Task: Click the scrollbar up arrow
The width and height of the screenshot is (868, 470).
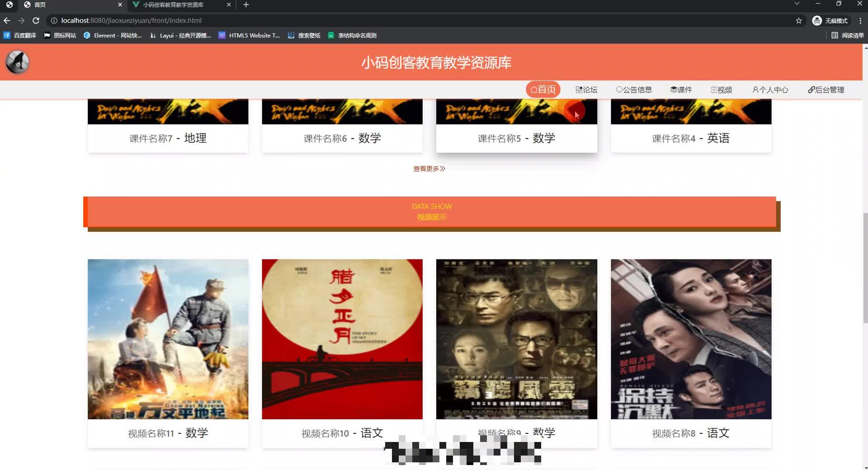Action: [865, 47]
